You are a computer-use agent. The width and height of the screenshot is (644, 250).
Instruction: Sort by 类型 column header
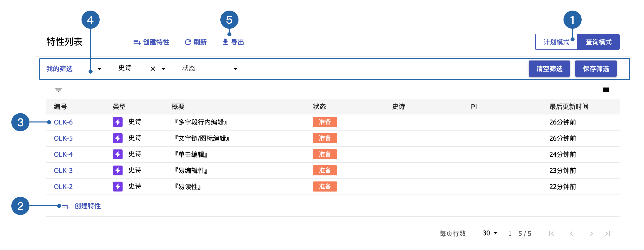click(x=119, y=107)
